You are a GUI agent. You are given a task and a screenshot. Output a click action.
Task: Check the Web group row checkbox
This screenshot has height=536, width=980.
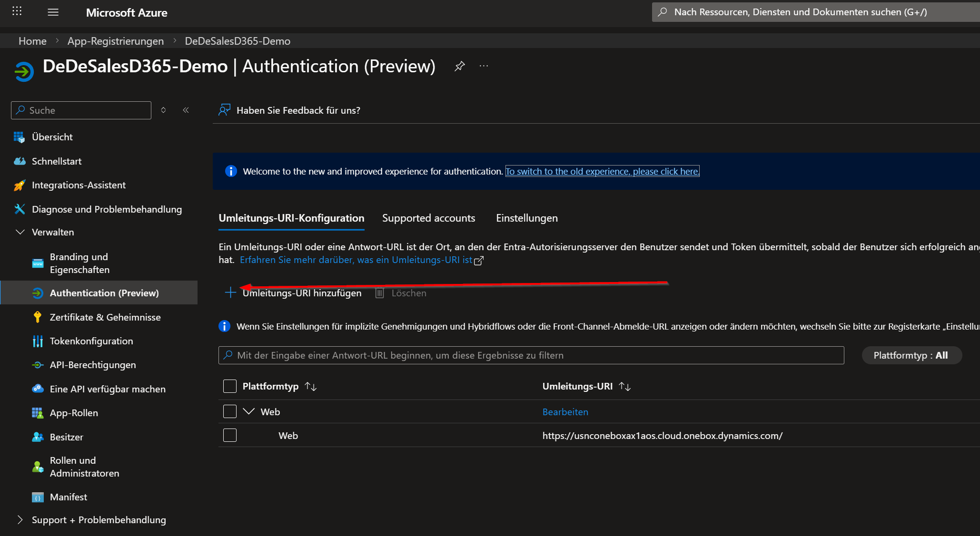pyautogui.click(x=230, y=411)
